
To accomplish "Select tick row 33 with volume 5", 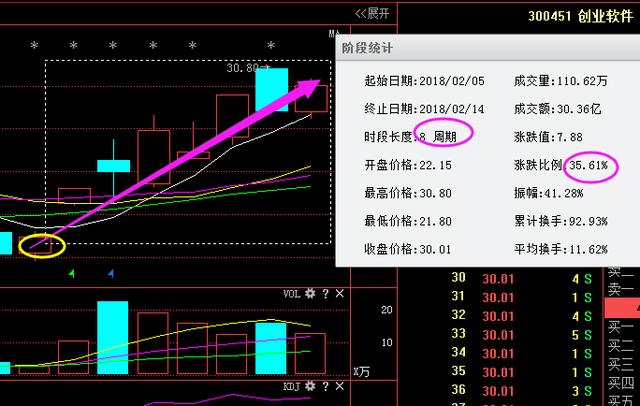I will 522,335.
